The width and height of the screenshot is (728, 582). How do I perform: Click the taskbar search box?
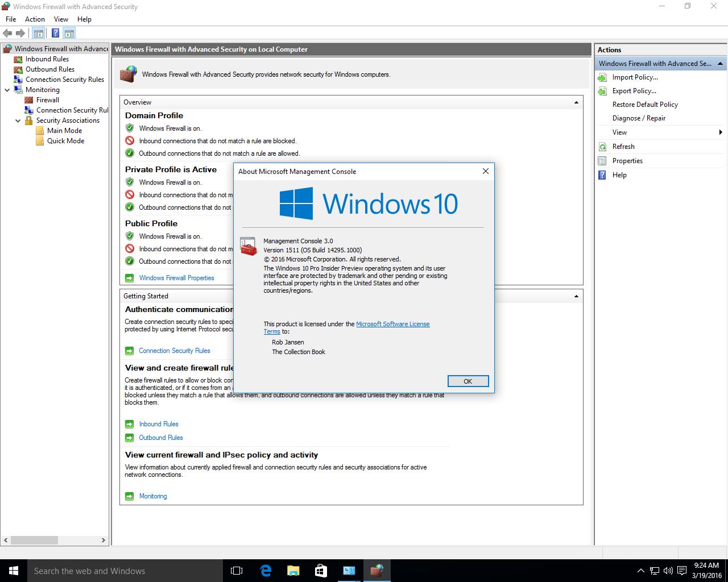pyautogui.click(x=125, y=571)
